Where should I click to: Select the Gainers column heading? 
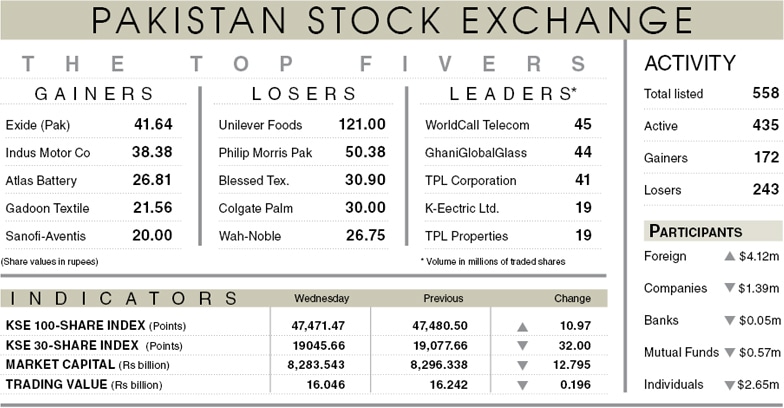[94, 94]
